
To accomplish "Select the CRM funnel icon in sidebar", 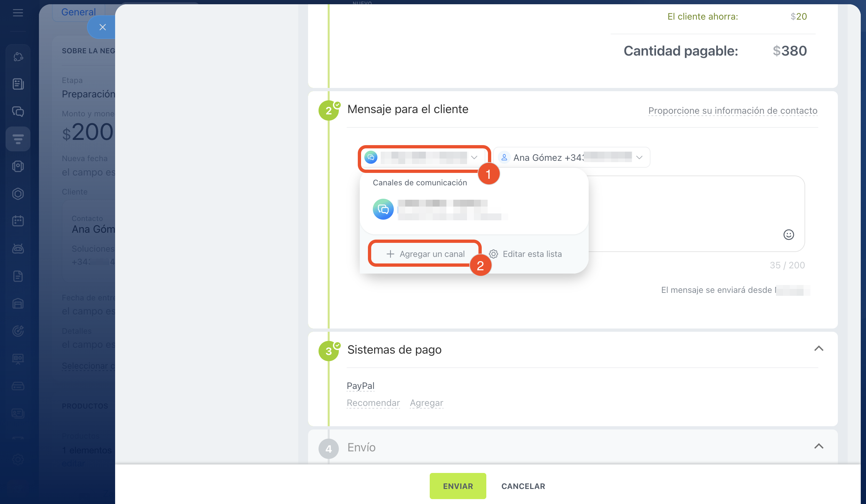I will coord(18,139).
